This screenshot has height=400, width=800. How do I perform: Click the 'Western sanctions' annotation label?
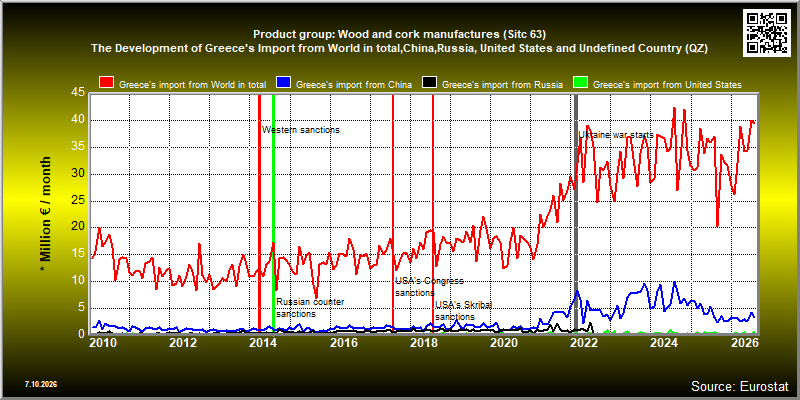coord(301,130)
